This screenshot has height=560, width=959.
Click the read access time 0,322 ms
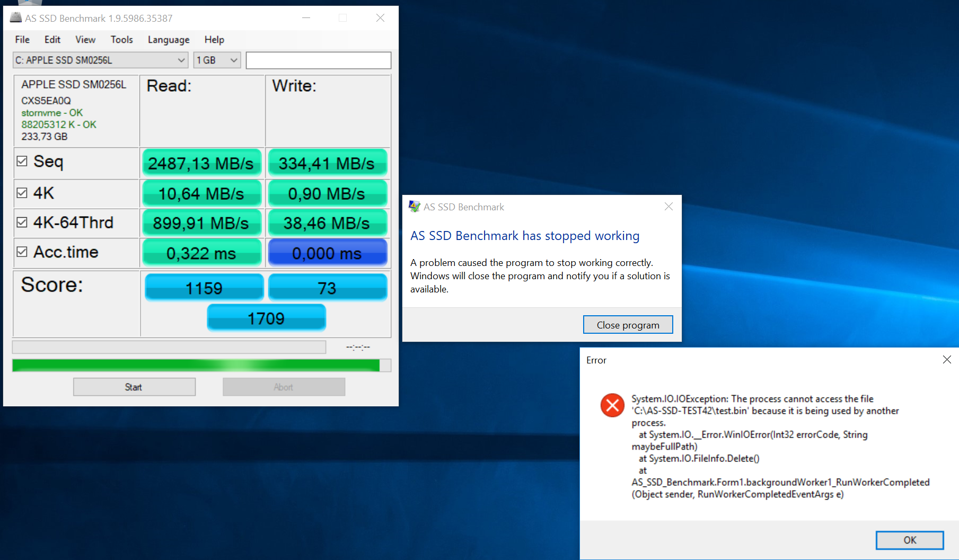pyautogui.click(x=201, y=253)
